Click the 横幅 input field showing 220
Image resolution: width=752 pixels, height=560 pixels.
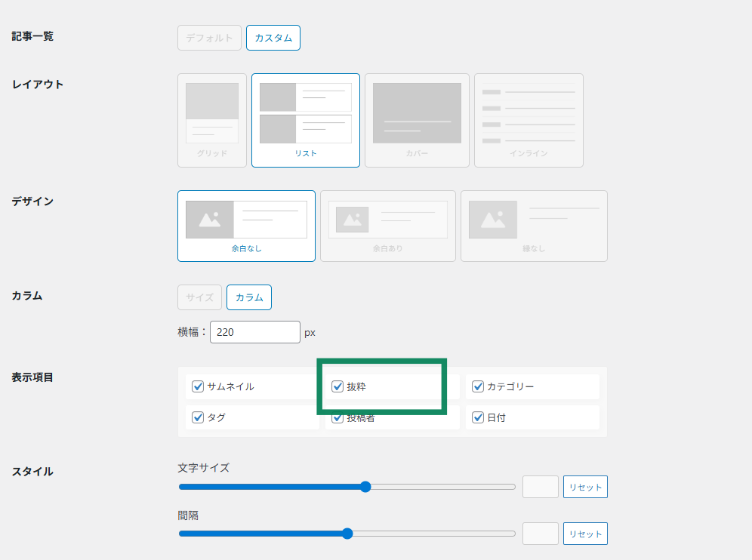coord(254,332)
